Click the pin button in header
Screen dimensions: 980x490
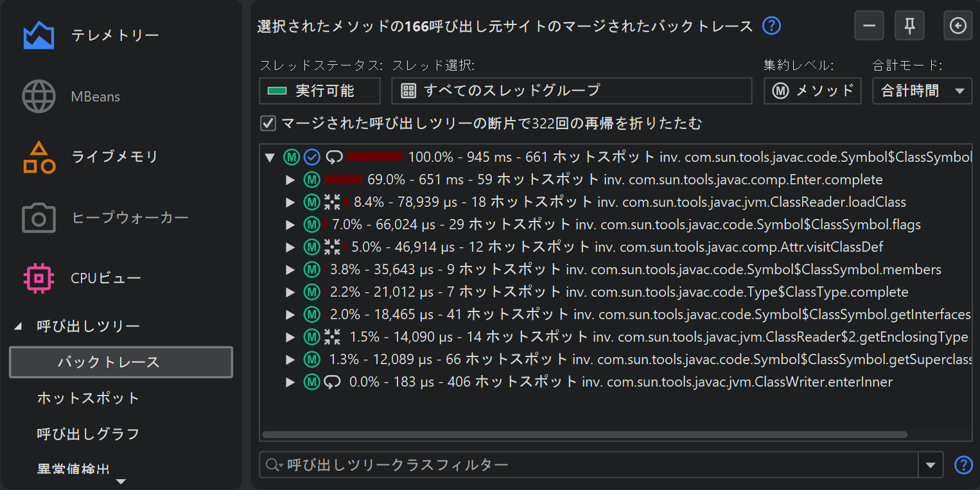click(909, 26)
